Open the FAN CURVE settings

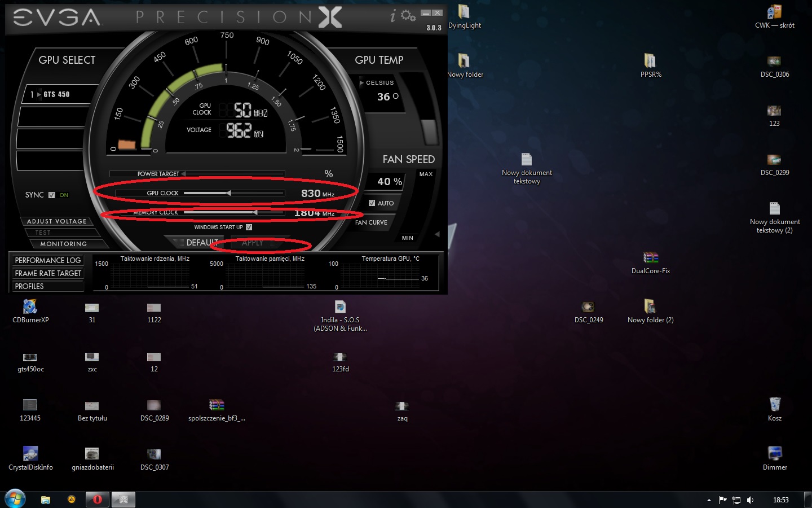tap(371, 222)
